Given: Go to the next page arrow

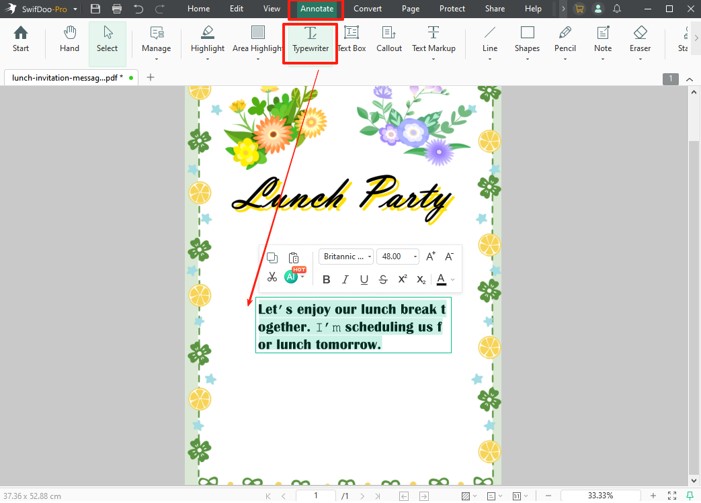Looking at the screenshot, I should 362,495.
